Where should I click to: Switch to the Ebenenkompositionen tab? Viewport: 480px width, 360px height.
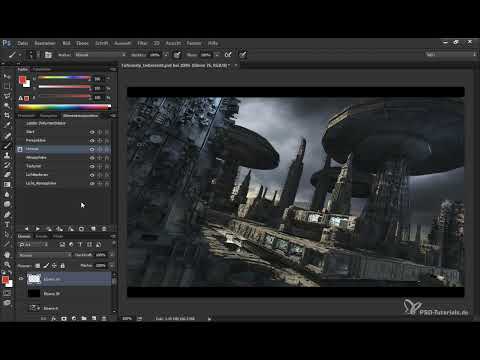(81, 116)
